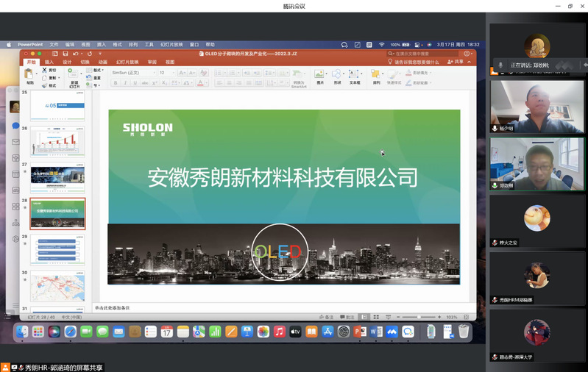This screenshot has width=588, height=372.
Task: Switch to the Insert (插入) ribbon tab
Action: click(49, 62)
